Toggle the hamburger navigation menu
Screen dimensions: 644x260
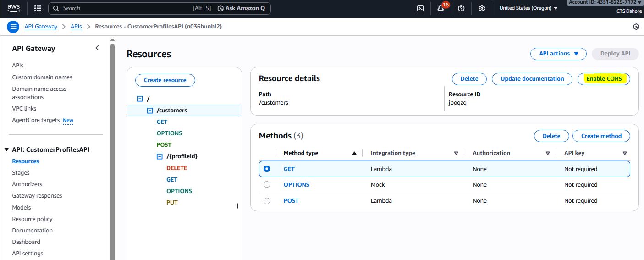[x=13, y=27]
